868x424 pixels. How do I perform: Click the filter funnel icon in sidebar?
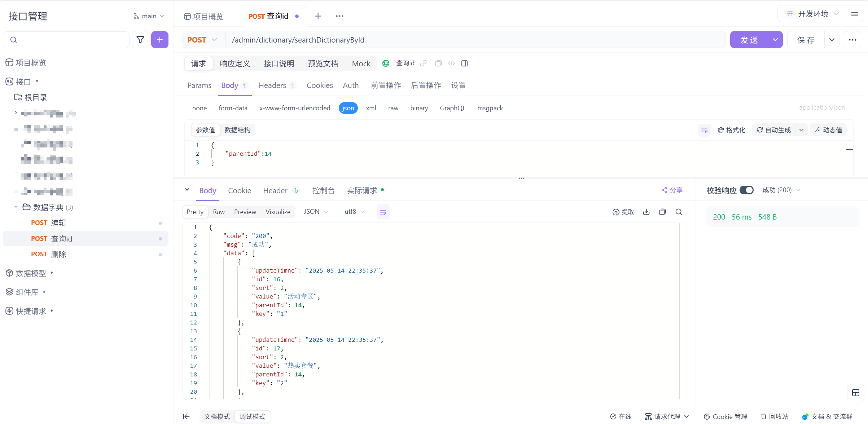coord(140,40)
